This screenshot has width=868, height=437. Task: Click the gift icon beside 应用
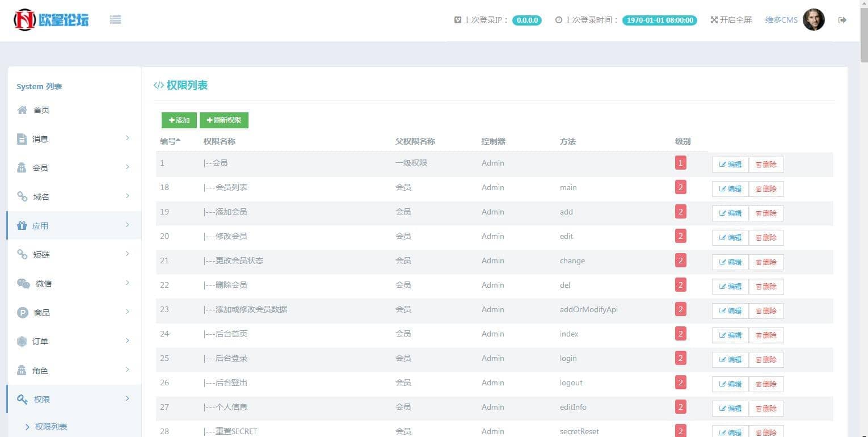pyautogui.click(x=22, y=226)
